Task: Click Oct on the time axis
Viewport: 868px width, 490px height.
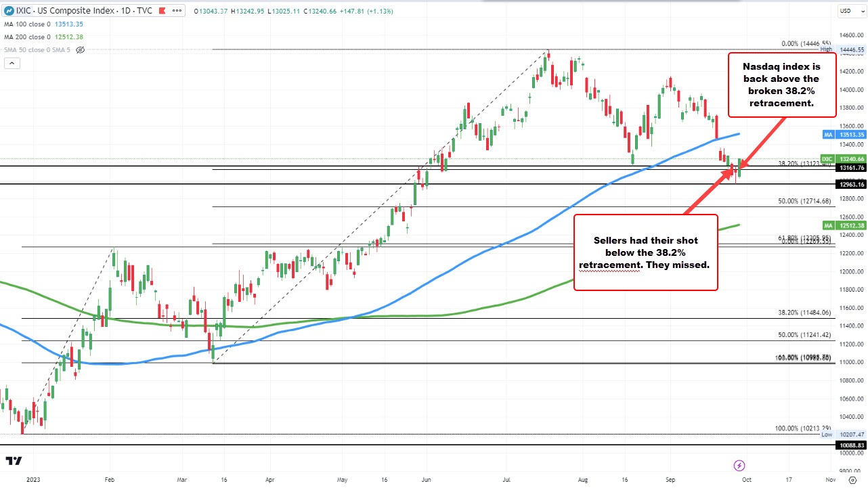Action: tap(746, 478)
